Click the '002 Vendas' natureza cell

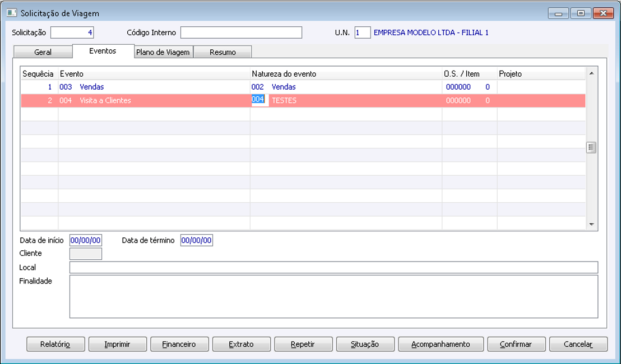pyautogui.click(x=346, y=87)
